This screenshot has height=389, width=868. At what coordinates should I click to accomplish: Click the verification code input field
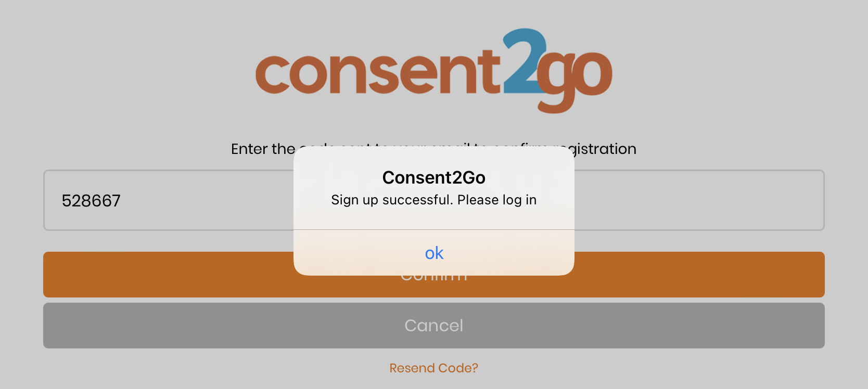(156, 200)
